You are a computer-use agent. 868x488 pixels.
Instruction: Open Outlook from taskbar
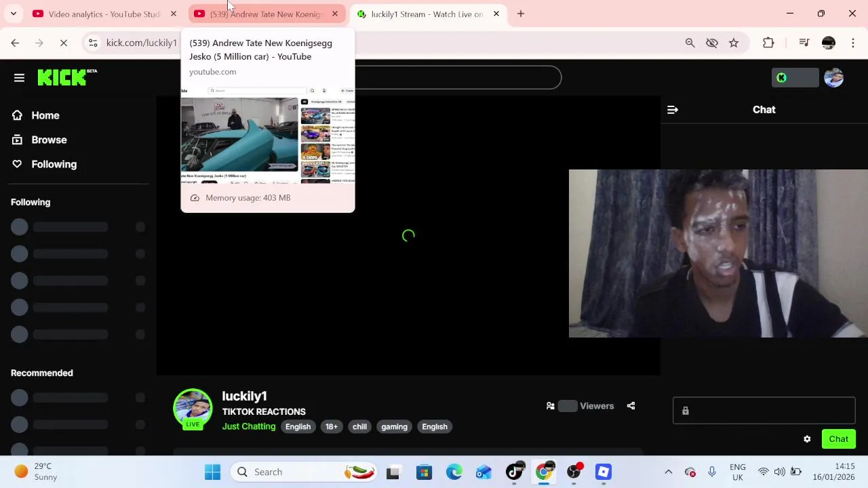(484, 472)
